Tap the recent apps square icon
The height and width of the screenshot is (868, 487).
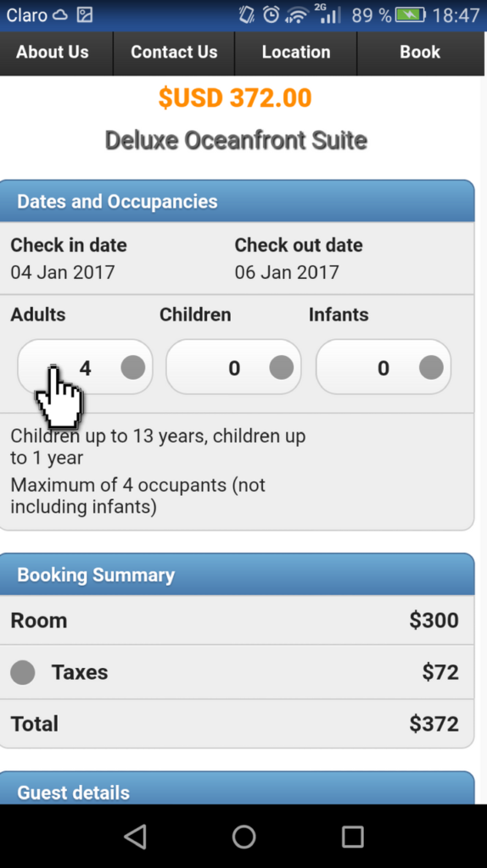(x=352, y=837)
